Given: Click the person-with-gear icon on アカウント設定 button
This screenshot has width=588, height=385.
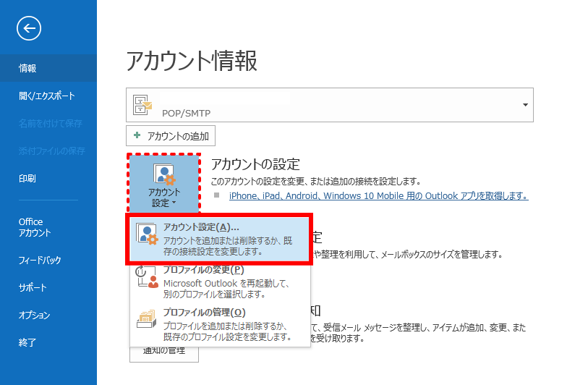Looking at the screenshot, I should click(164, 175).
